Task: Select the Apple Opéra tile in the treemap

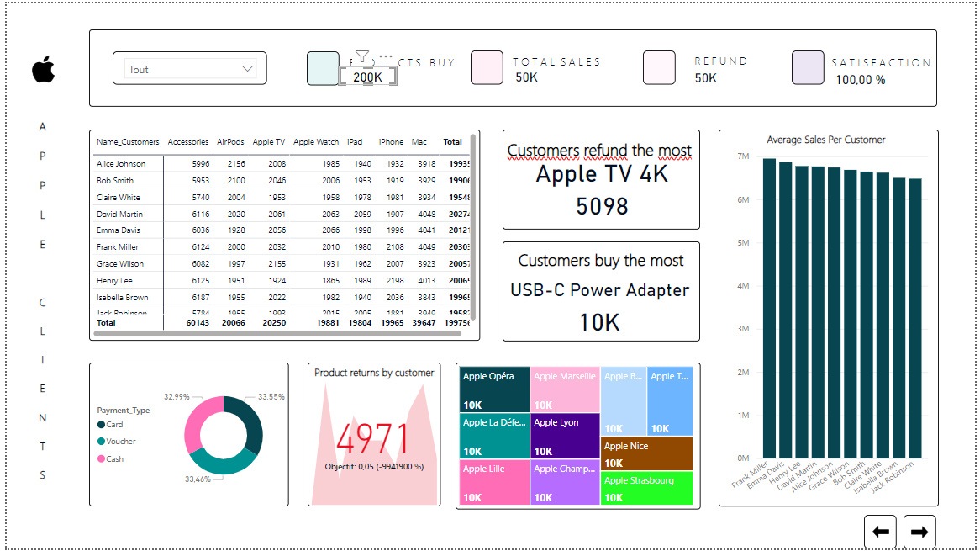Action: pyautogui.click(x=493, y=388)
